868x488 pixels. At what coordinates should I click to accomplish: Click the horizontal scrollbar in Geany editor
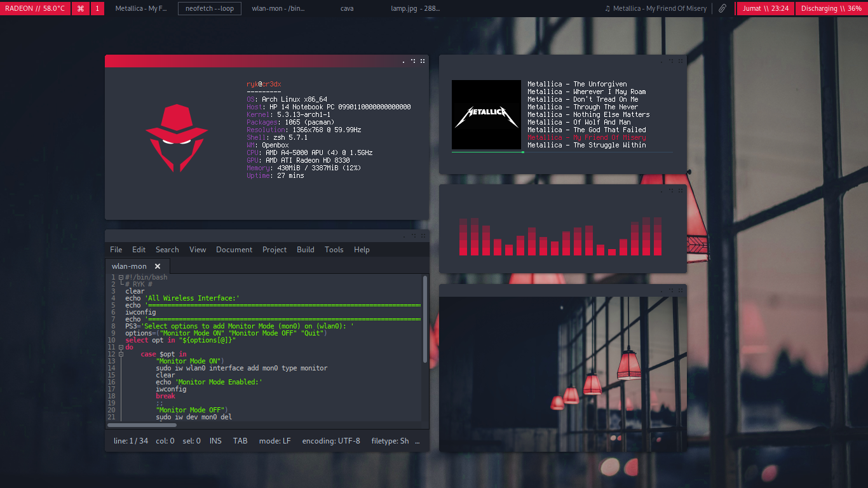[142, 424]
